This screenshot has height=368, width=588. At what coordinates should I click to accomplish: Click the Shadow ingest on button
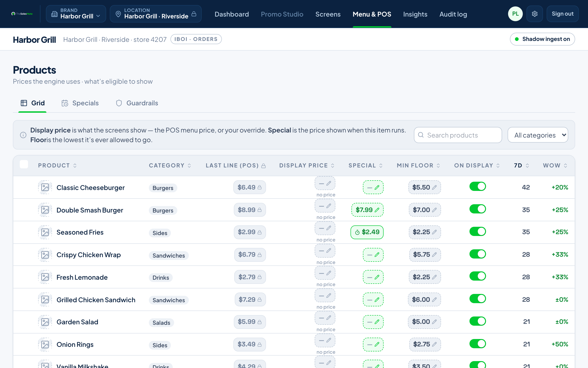[542, 39]
